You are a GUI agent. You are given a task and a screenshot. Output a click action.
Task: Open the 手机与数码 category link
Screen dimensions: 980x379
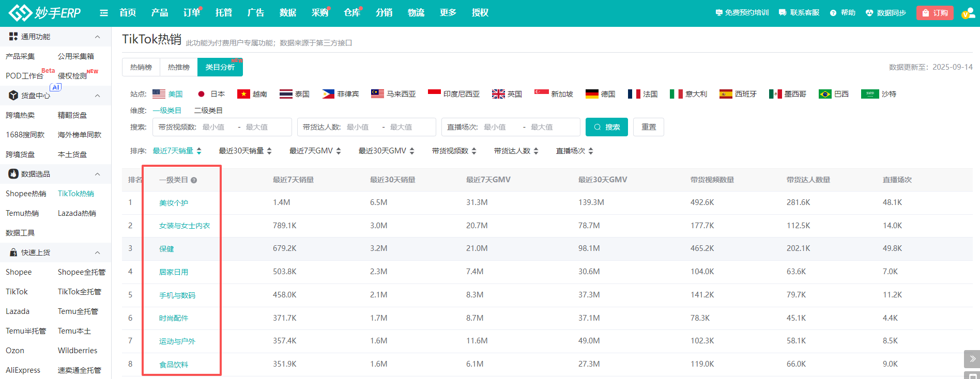[x=177, y=295]
